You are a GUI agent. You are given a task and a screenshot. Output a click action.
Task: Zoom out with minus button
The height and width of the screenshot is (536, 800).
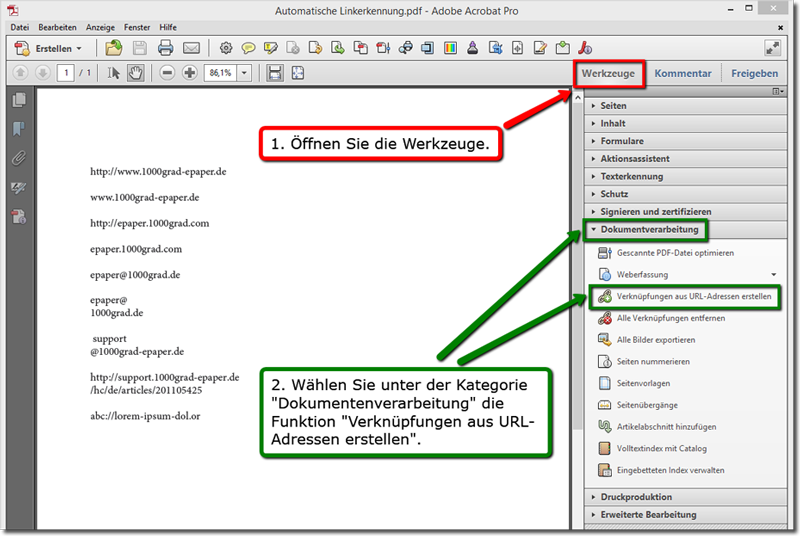pyautogui.click(x=167, y=73)
